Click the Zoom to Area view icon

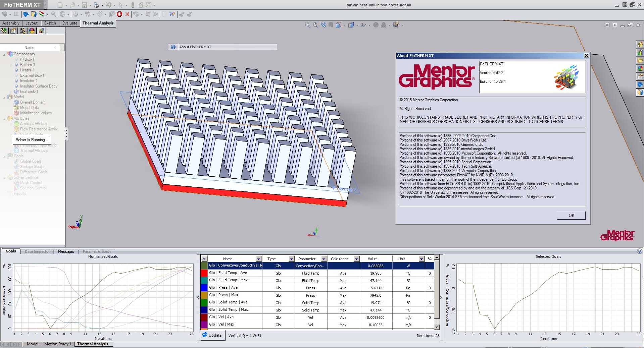315,25
